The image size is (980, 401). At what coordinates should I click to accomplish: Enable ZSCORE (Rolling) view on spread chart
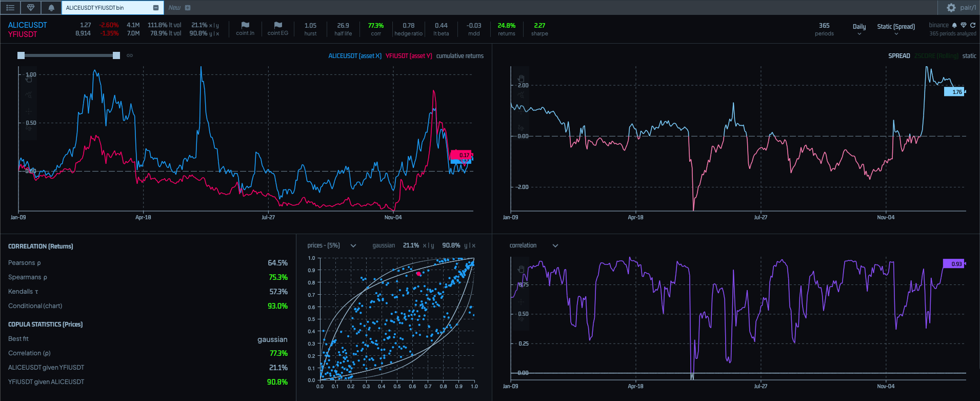pos(936,56)
